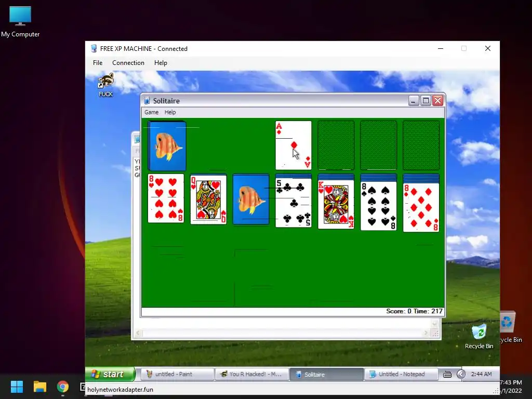The height and width of the screenshot is (399, 532).
Task: Click Solitaire title bar card icon
Action: tap(147, 101)
